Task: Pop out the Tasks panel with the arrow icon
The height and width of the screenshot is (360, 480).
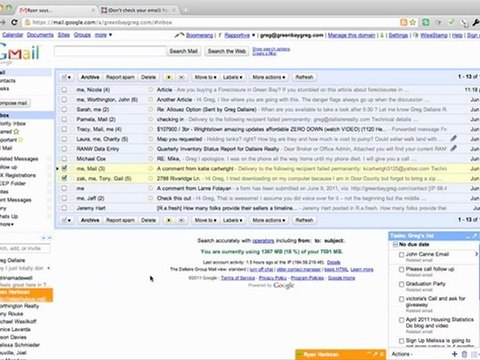Action: click(475, 236)
